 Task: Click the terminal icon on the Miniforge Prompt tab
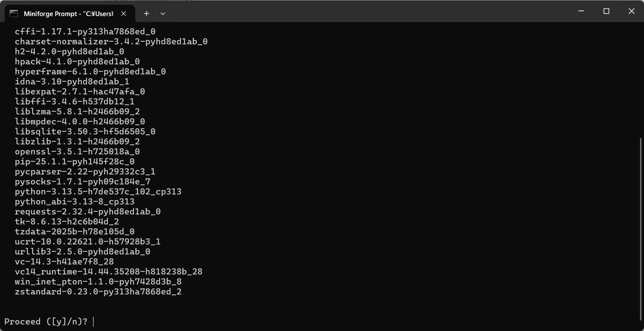tap(14, 14)
